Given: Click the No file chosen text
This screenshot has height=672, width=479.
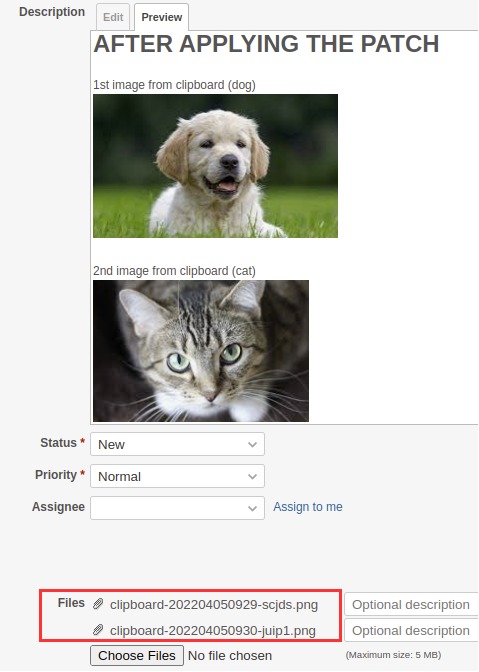Looking at the screenshot, I should (x=230, y=656).
